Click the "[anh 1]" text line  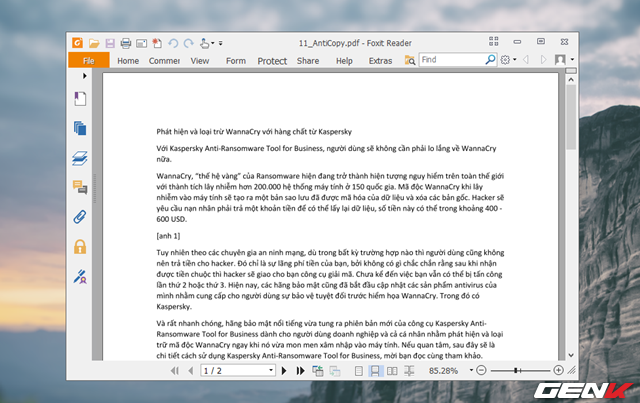[x=168, y=236]
